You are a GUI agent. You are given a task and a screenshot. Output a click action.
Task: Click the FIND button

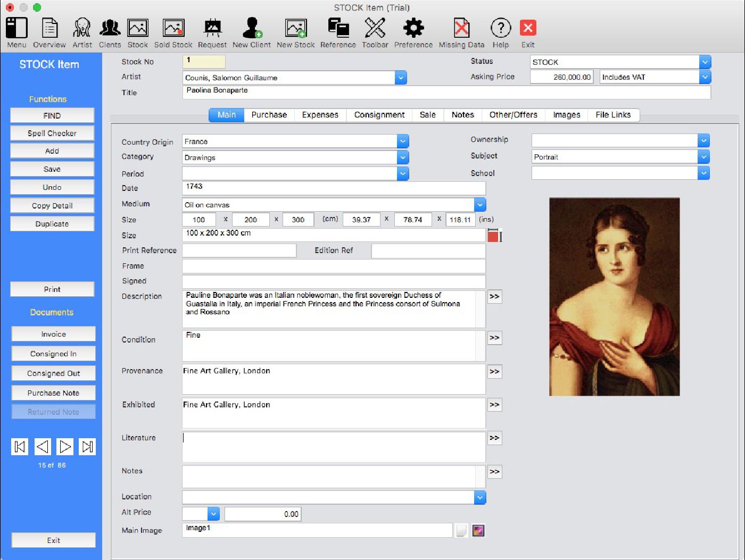(52, 115)
